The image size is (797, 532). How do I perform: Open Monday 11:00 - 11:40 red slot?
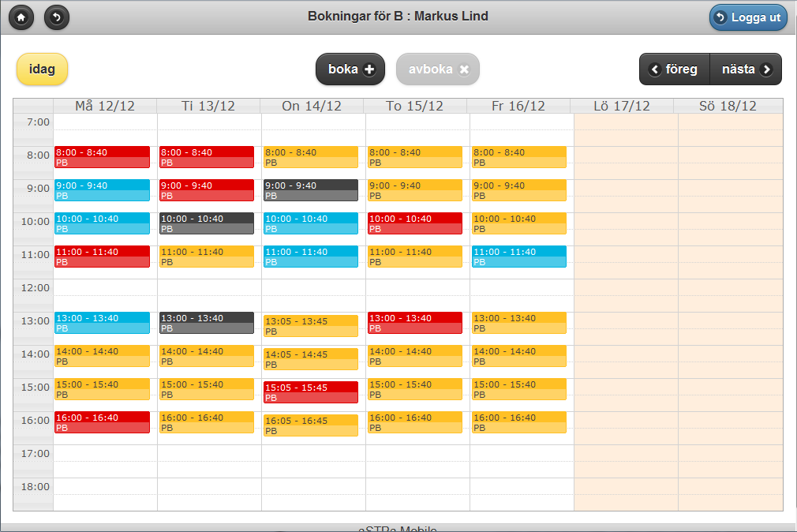(102, 257)
